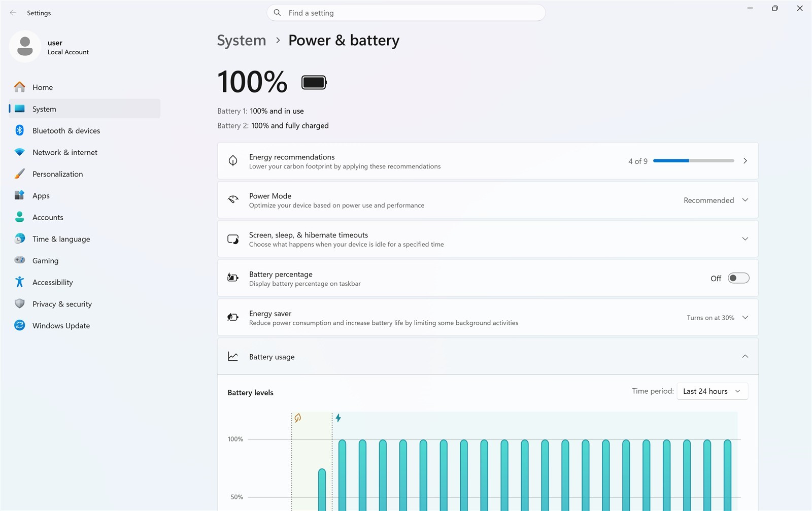Image resolution: width=812 pixels, height=511 pixels.
Task: Click the Accessibility figure icon
Action: [x=19, y=282]
